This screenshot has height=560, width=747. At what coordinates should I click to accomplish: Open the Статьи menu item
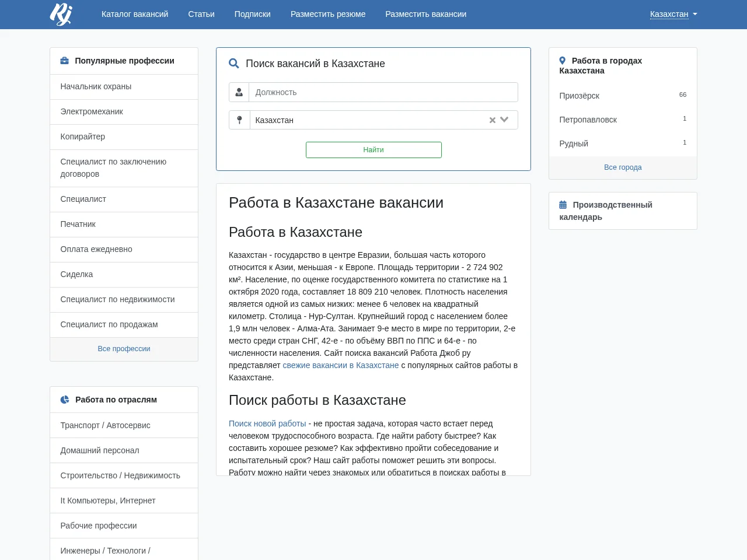[201, 14]
